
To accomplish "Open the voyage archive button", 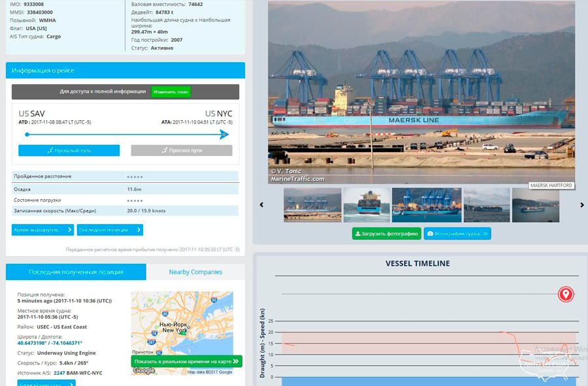I will tap(42, 230).
